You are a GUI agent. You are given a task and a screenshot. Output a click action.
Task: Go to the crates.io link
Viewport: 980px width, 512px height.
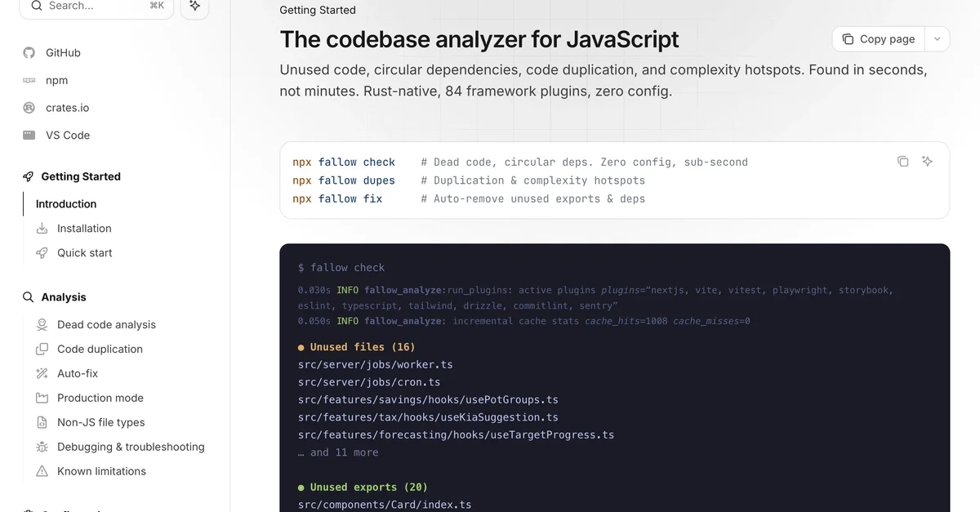click(67, 108)
